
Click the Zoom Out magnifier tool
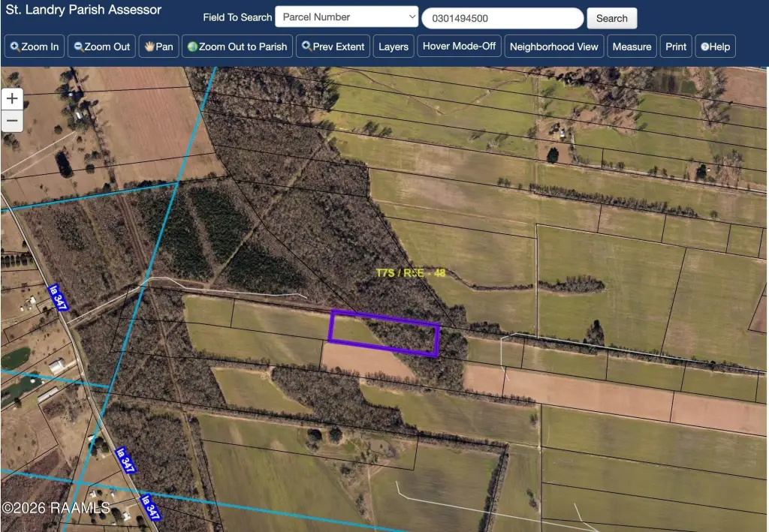click(101, 47)
